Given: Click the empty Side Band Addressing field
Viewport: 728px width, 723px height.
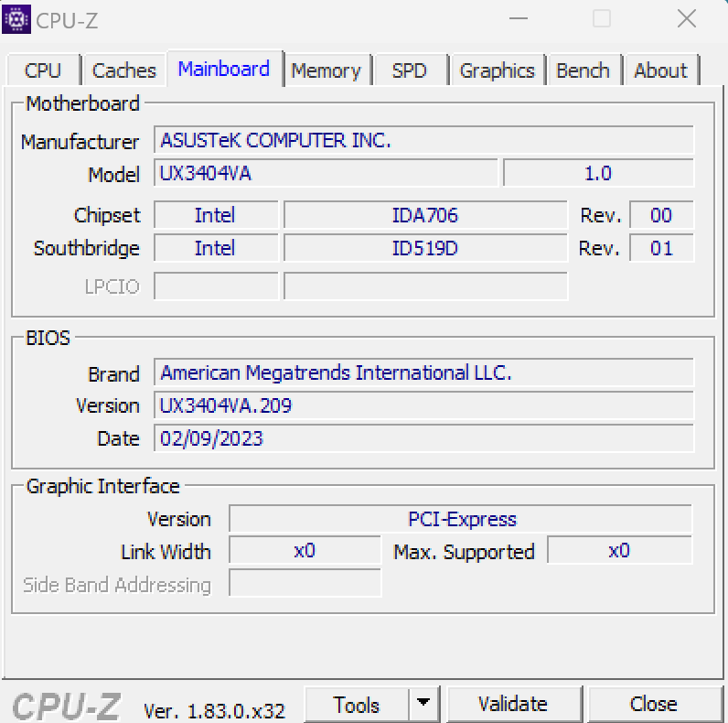Looking at the screenshot, I should click(305, 584).
